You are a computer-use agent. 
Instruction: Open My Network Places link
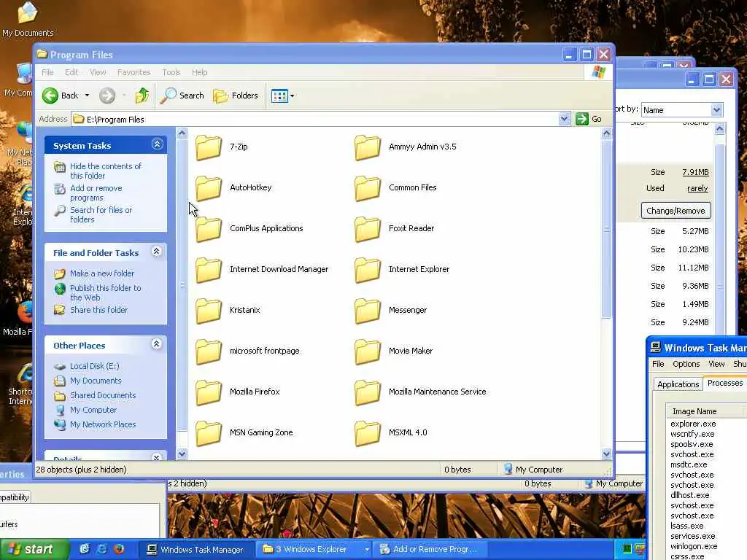tap(102, 425)
